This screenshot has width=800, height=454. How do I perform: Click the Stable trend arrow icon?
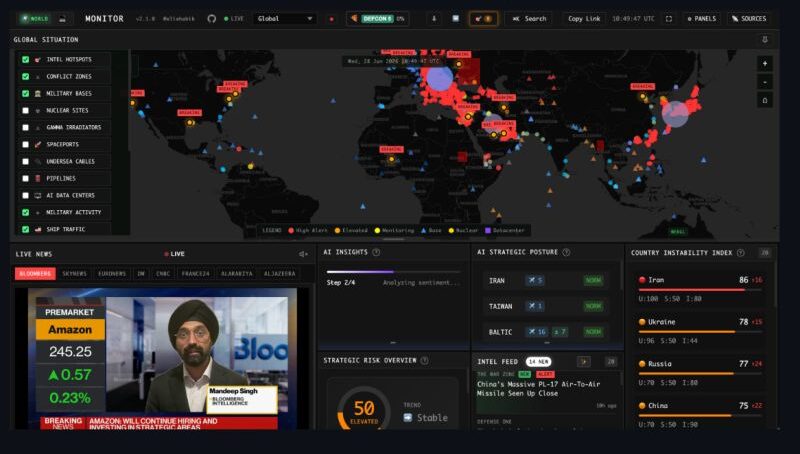(x=408, y=418)
